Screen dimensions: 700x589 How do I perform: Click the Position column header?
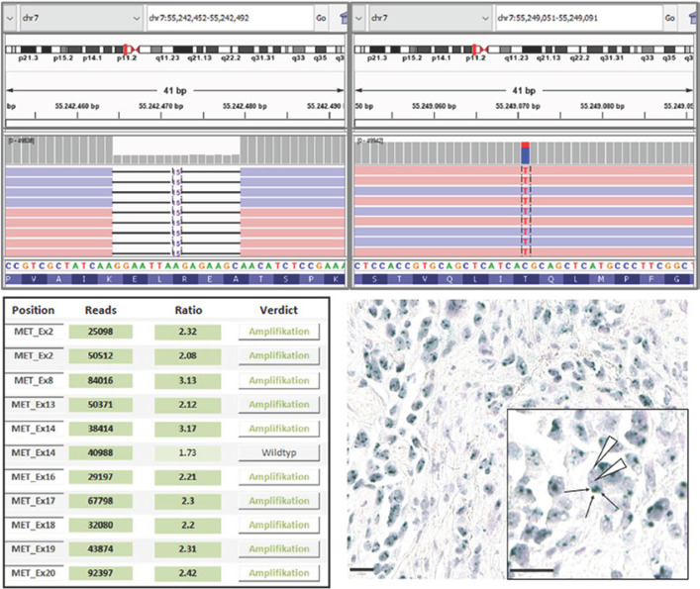33,310
